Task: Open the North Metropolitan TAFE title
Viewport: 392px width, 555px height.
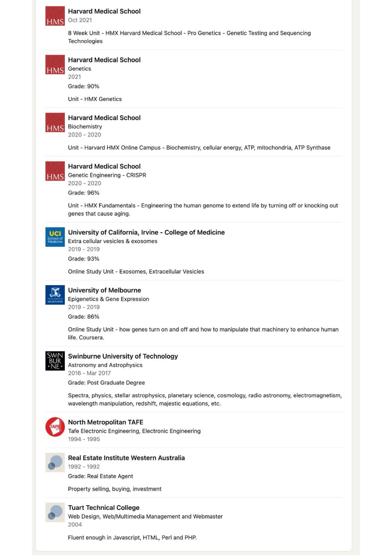Action: (x=105, y=422)
